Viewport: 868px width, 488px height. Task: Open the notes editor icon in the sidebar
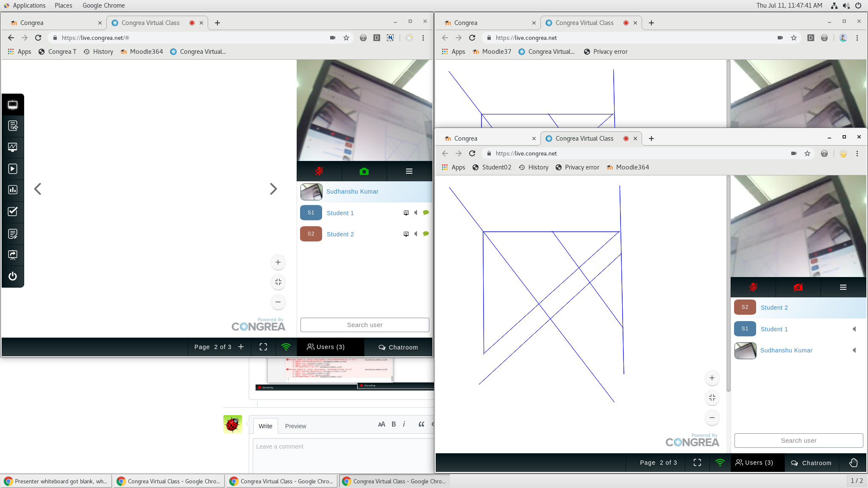(13, 234)
